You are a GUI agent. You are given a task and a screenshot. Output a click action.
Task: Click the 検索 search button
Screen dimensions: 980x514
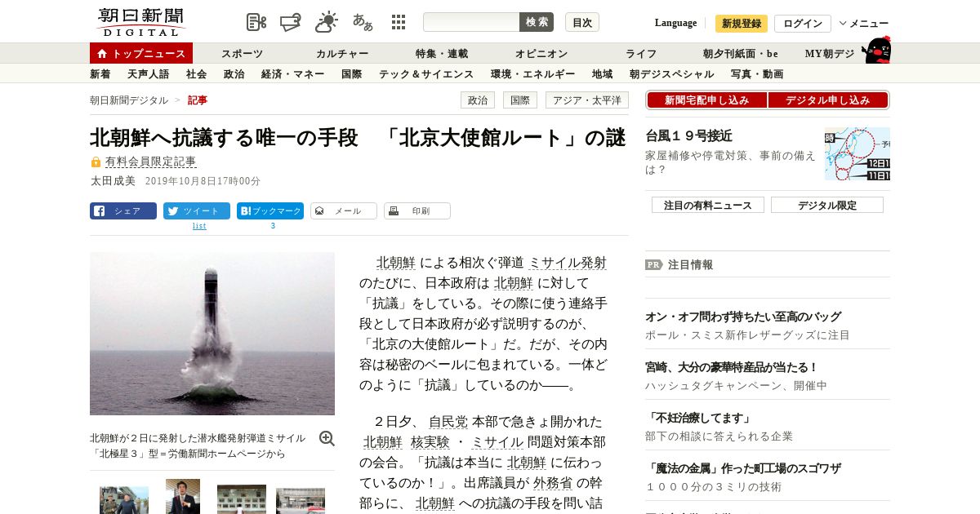(537, 22)
